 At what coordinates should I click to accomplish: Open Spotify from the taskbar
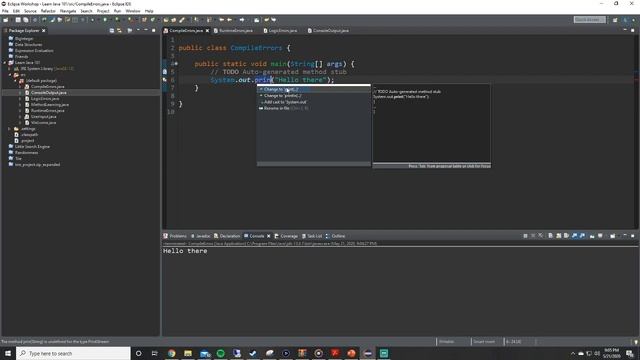click(x=220, y=353)
